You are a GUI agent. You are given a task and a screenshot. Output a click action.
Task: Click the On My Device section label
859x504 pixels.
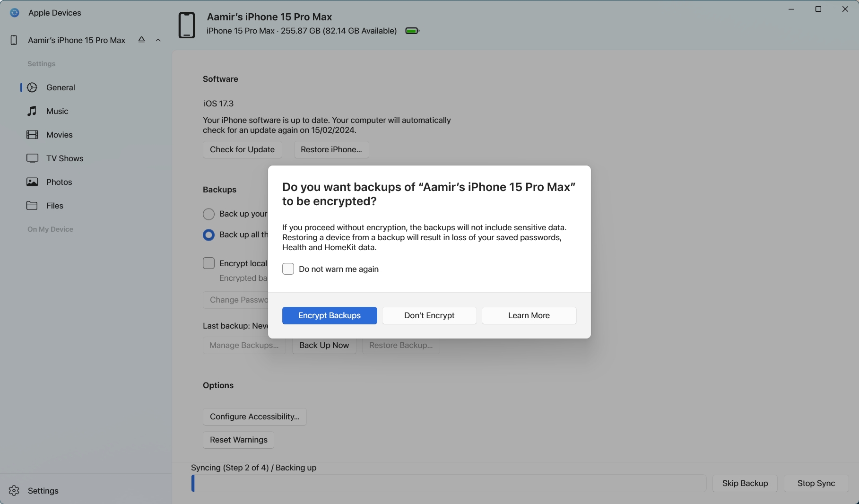50,229
